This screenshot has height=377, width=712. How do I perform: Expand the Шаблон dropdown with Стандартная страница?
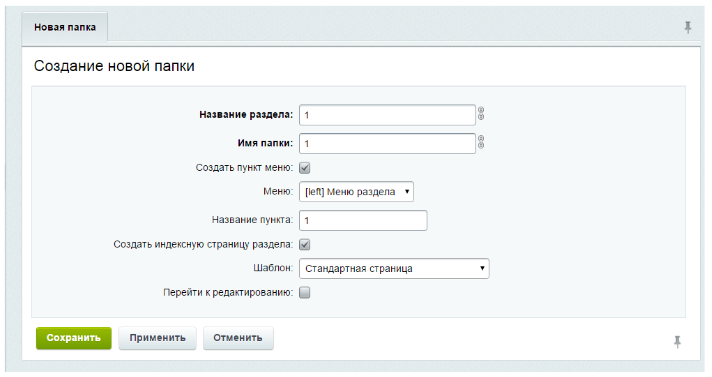coord(394,268)
